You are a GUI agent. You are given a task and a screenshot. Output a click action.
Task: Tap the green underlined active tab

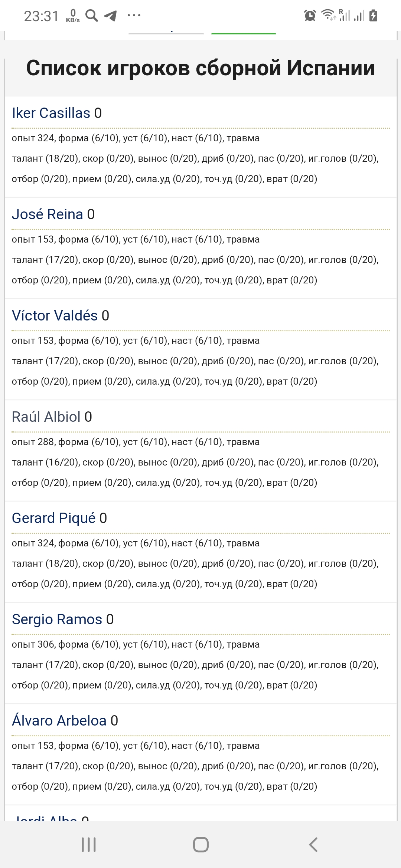pos(244,33)
